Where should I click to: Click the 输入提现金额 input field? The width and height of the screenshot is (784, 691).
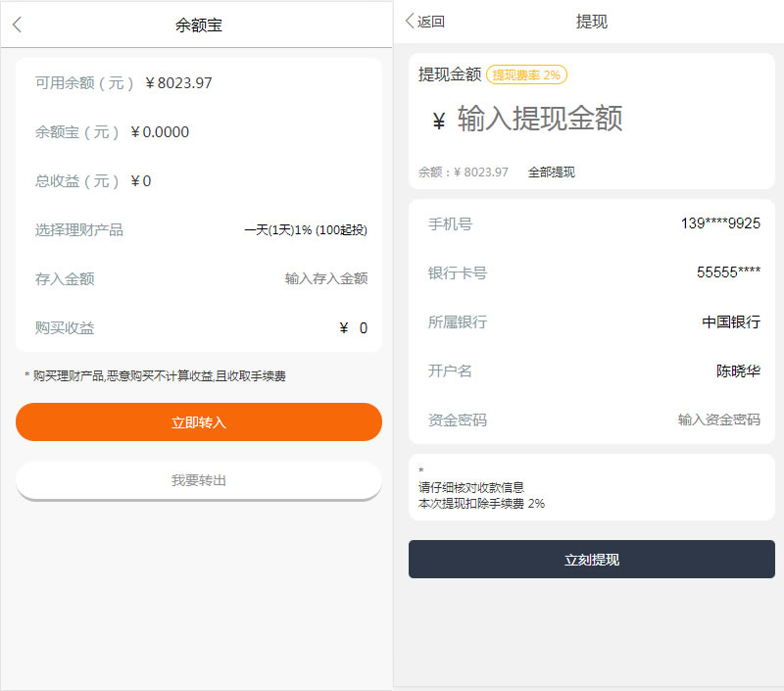tap(539, 120)
